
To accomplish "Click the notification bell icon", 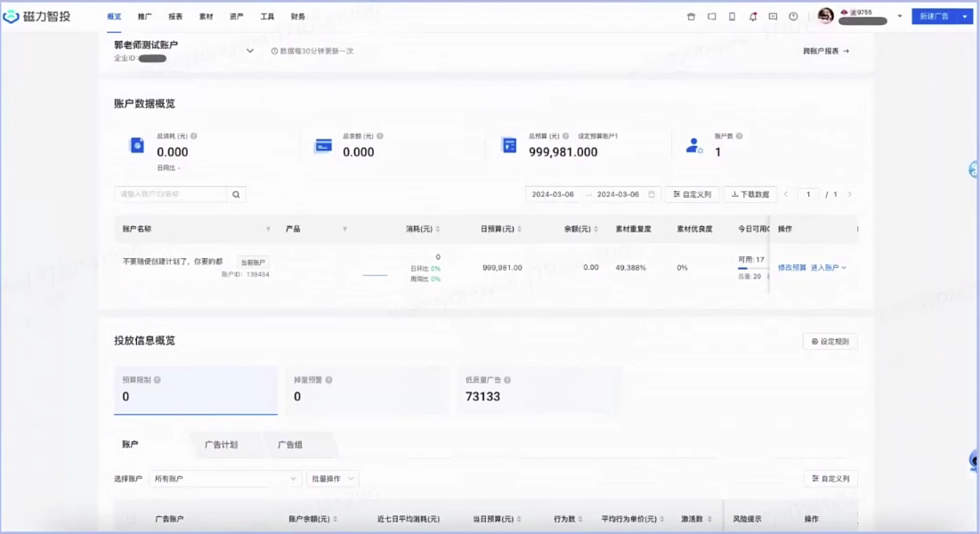I will click(753, 15).
